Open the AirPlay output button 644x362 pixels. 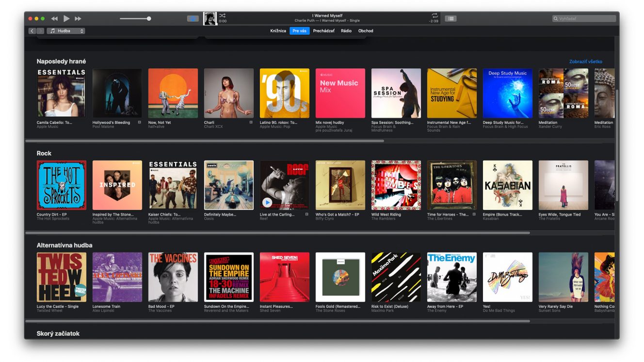click(x=193, y=19)
